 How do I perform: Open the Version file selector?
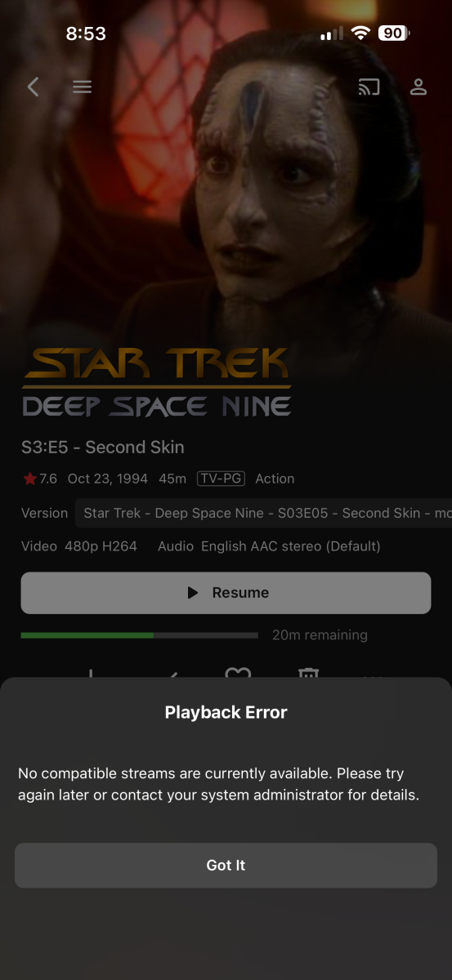263,513
